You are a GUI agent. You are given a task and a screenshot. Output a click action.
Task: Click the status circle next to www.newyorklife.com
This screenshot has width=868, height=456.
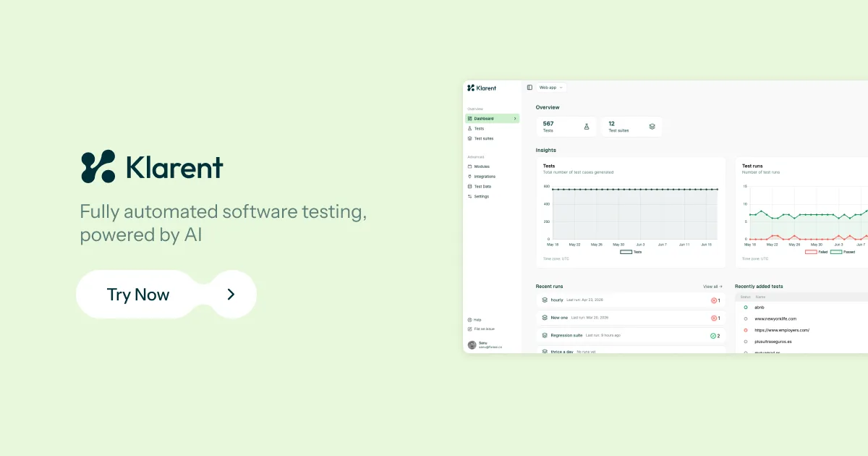[x=745, y=318]
